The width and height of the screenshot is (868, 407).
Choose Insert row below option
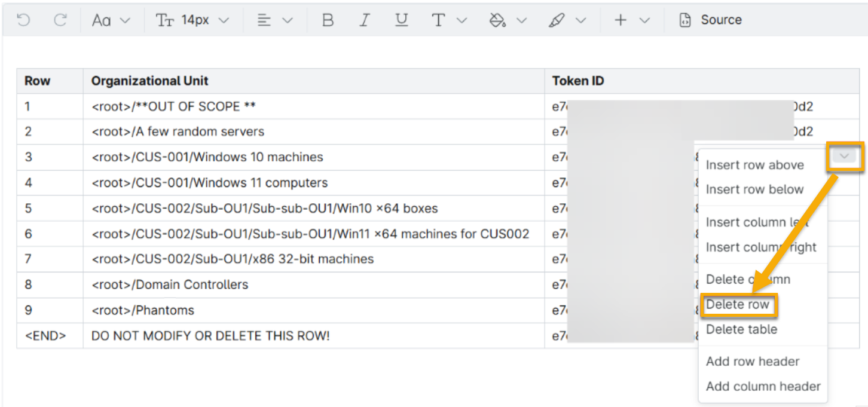tap(754, 189)
